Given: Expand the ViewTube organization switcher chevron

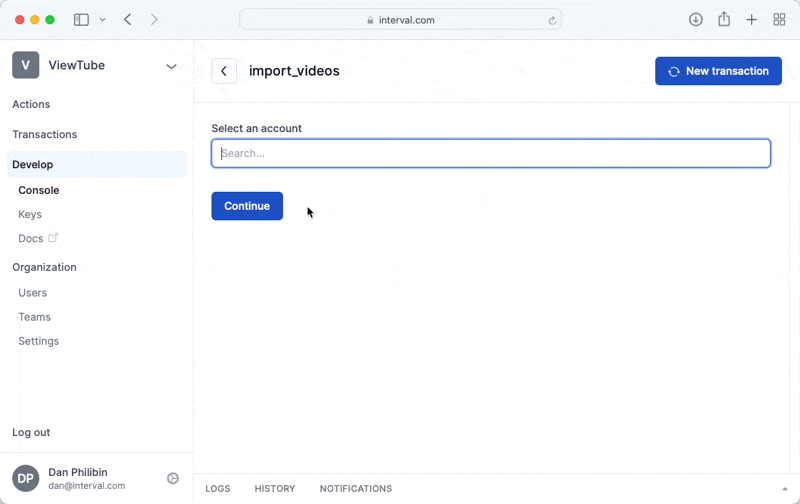Looking at the screenshot, I should click(x=171, y=66).
